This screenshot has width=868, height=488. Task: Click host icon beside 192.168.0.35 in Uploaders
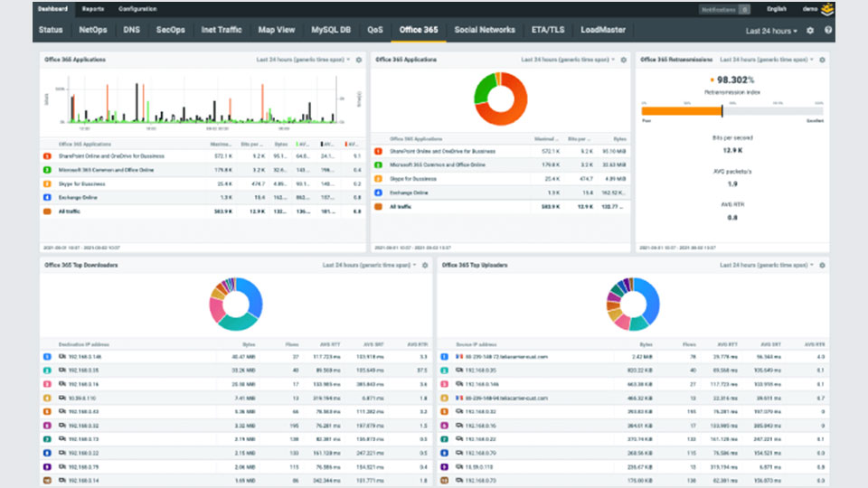pos(459,371)
